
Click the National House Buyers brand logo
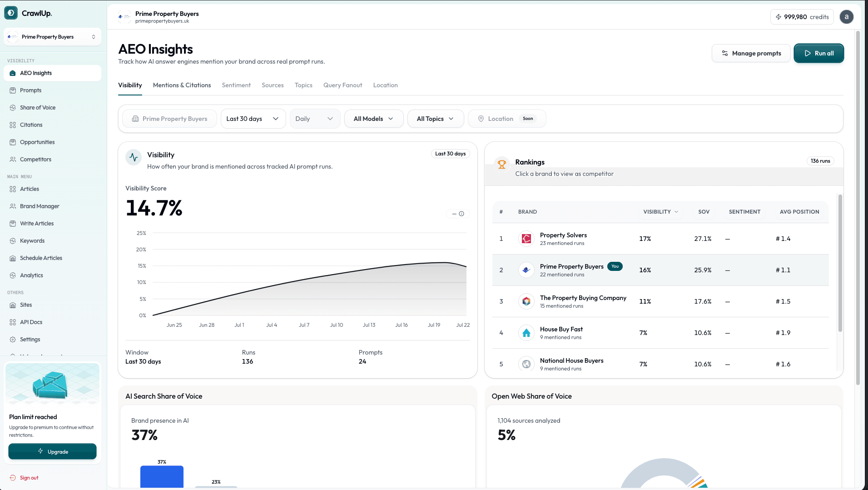click(x=526, y=364)
